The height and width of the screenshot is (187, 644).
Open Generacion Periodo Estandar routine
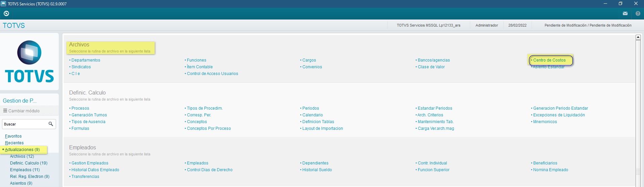click(560, 108)
